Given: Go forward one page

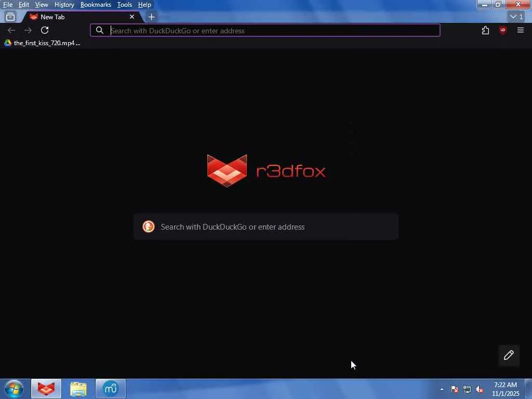Looking at the screenshot, I should tap(28, 30).
